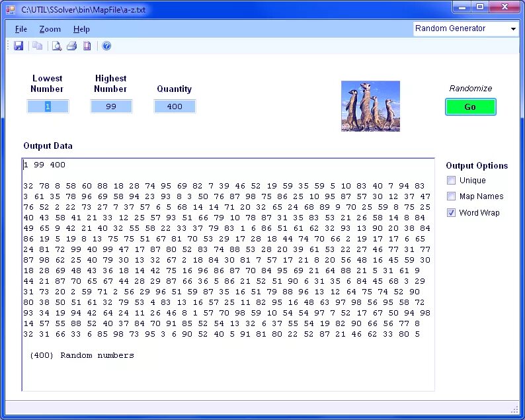
Task: Click the Output Options heading
Action: [477, 165]
